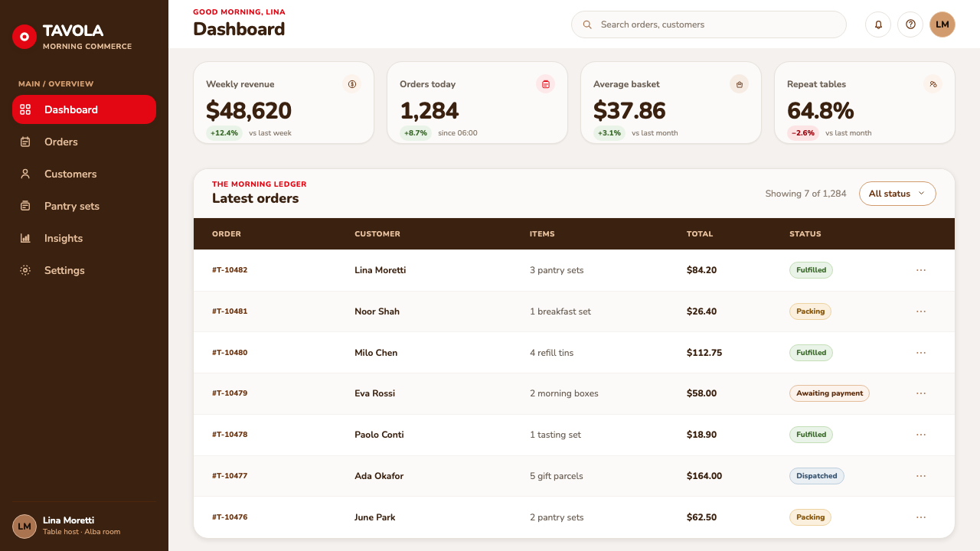
Task: Click 'Showing 7 of 1,284' text
Action: (806, 194)
